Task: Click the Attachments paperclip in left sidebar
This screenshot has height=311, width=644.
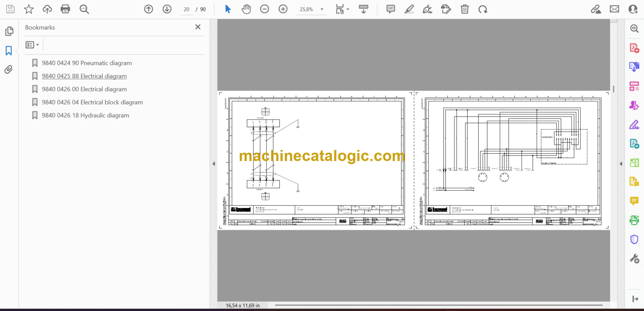Action: 8,69
